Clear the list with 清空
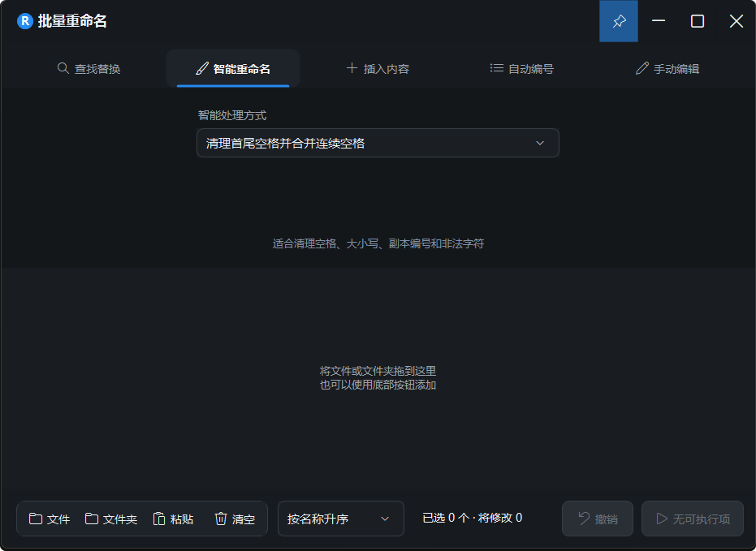Screen dimensions: 756x551 point(235,519)
